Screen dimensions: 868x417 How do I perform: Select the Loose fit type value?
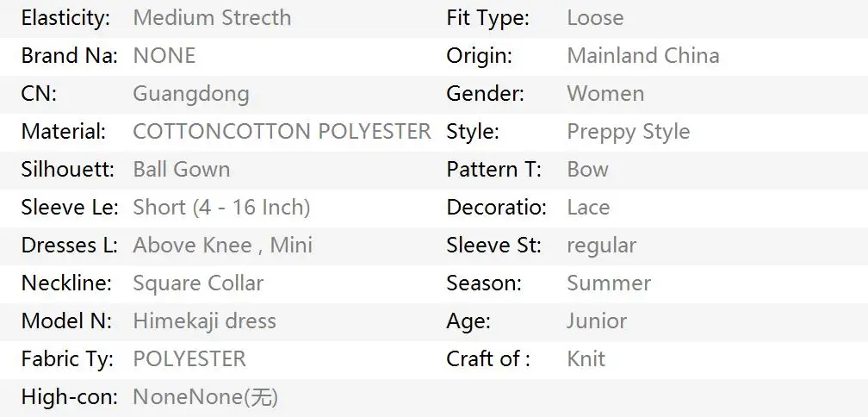pyautogui.click(x=595, y=18)
